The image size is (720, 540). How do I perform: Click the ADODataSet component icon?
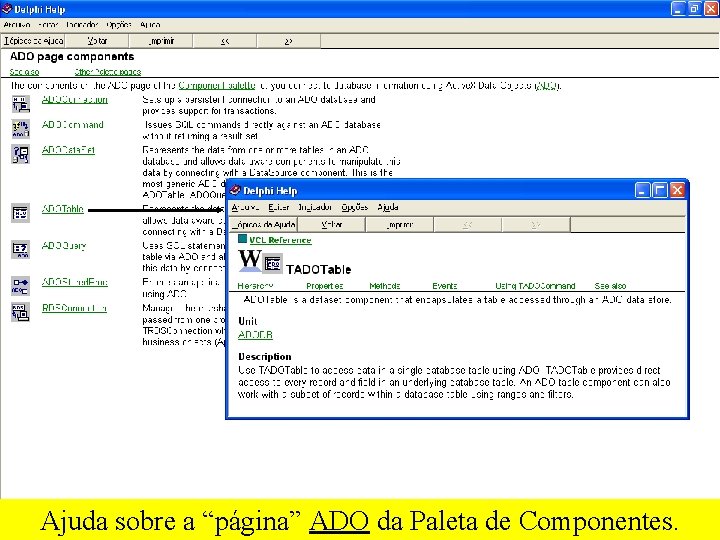[x=21, y=154]
